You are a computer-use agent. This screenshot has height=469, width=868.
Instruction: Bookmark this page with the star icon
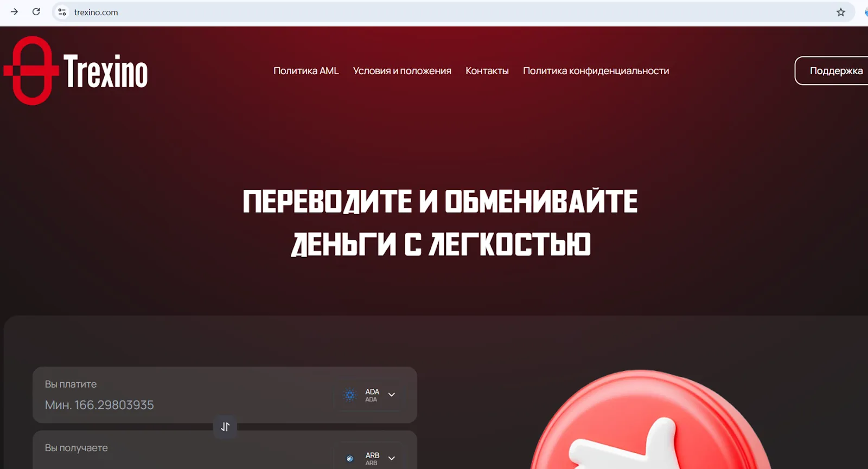(x=841, y=12)
